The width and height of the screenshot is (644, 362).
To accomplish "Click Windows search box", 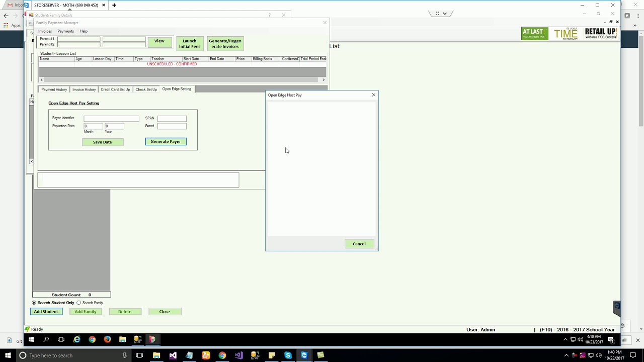I will pos(73,355).
